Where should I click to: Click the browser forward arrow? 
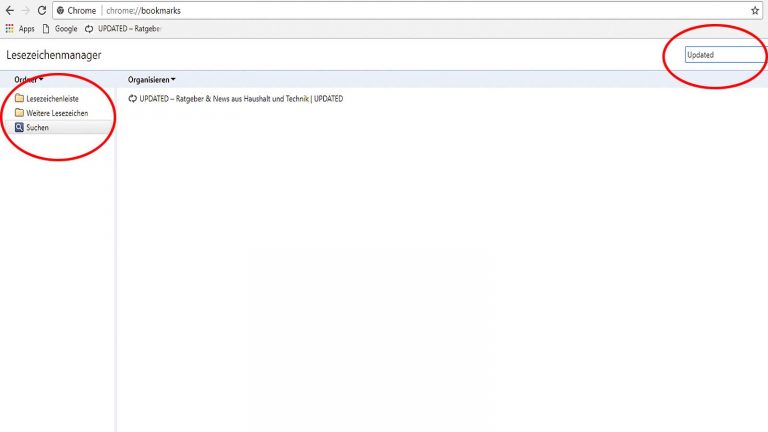pyautogui.click(x=25, y=10)
